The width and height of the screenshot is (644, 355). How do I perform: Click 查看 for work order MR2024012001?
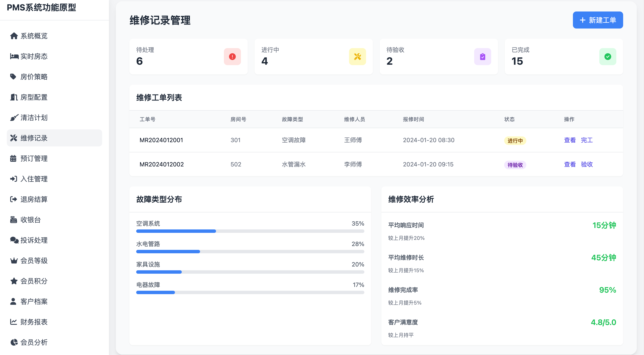pos(570,140)
